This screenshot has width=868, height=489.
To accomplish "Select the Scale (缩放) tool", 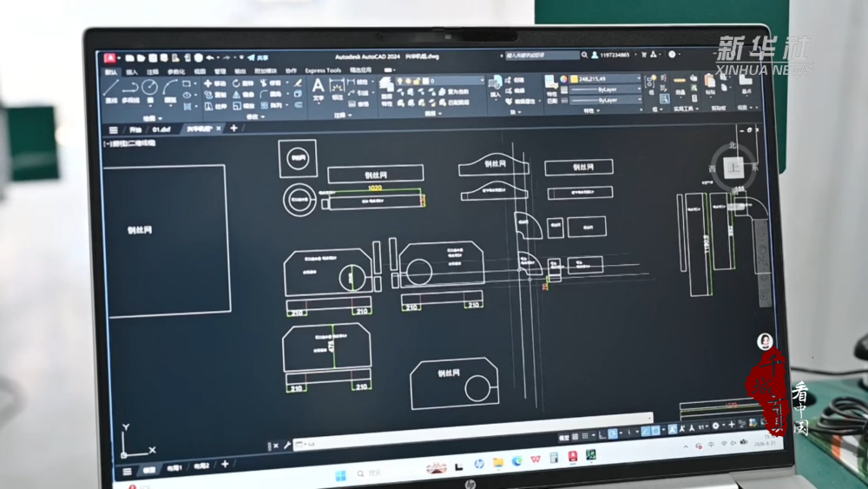I will coord(244,106).
